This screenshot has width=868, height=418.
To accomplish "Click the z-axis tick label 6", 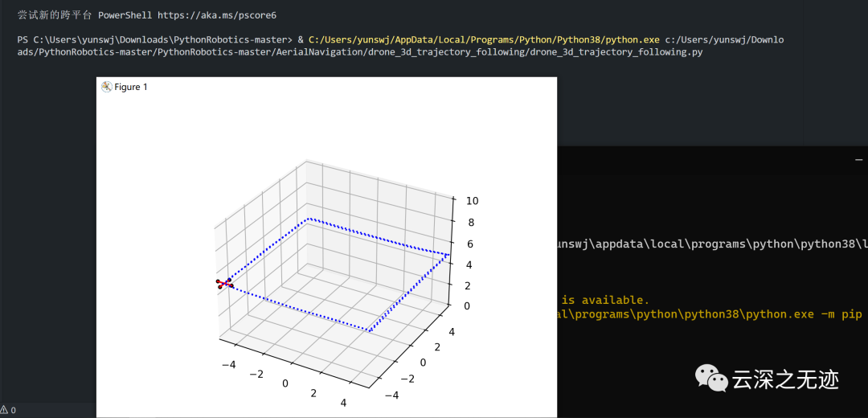I will point(471,244).
